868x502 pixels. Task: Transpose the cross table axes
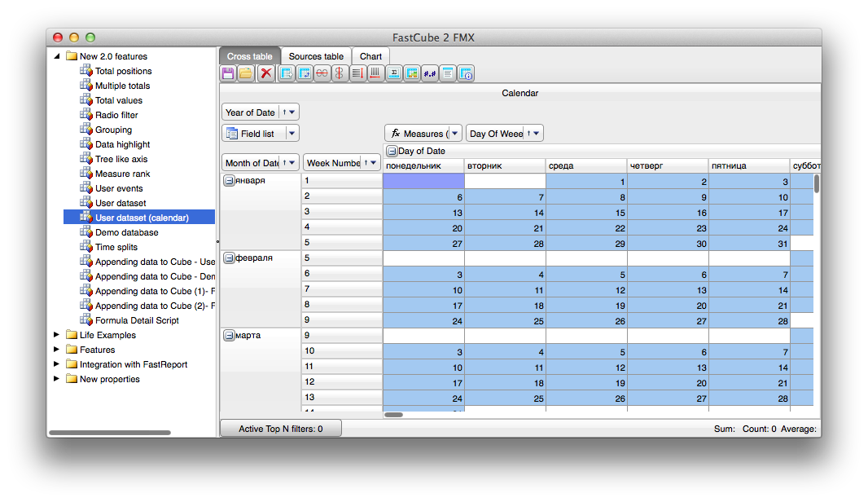pyautogui.click(x=305, y=73)
